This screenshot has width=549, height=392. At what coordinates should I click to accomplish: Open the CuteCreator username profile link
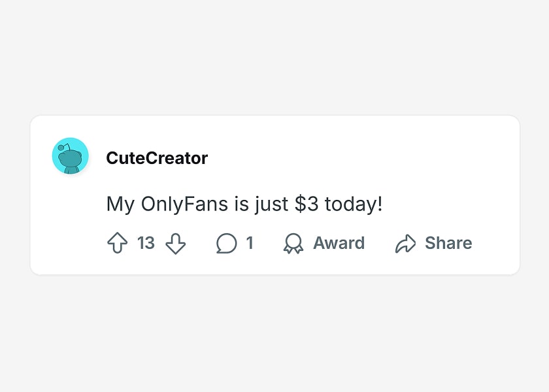(x=157, y=158)
